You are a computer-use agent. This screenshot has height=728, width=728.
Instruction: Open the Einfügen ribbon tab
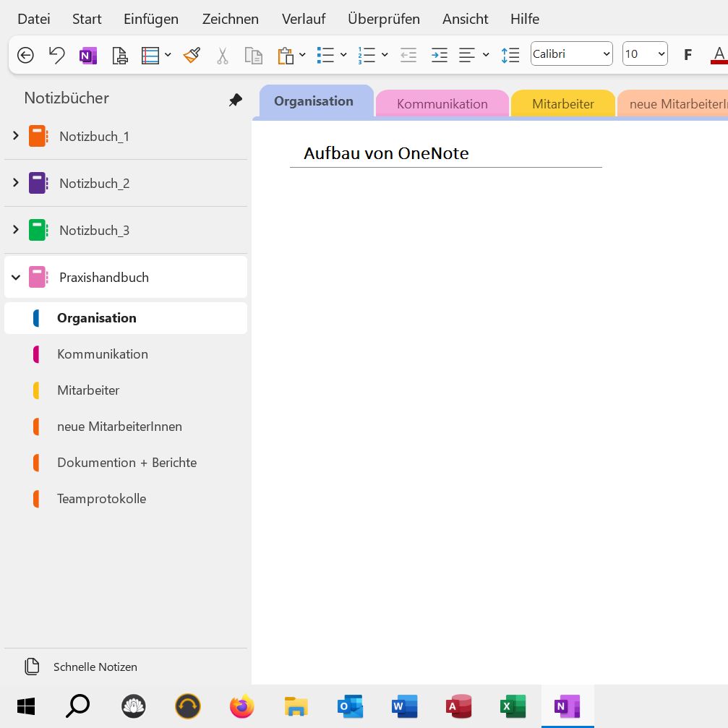[151, 19]
